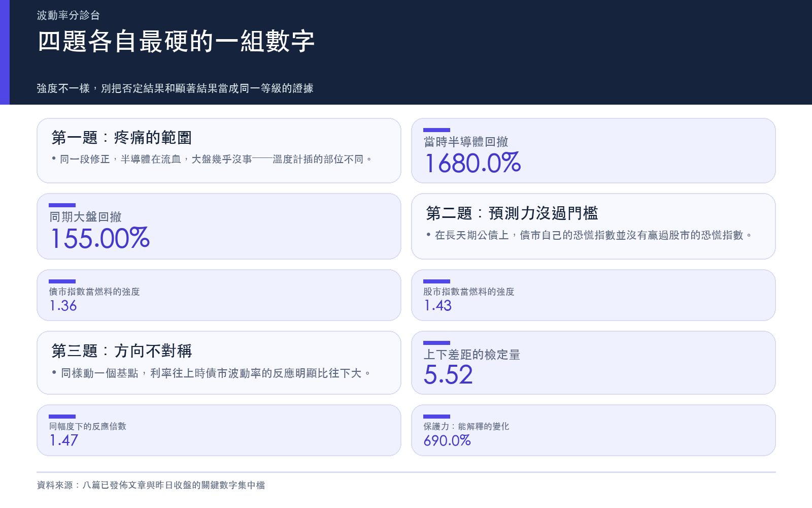Click the 同幅度下的反應倍數 label
The height and width of the screenshot is (508, 812).
click(x=88, y=426)
